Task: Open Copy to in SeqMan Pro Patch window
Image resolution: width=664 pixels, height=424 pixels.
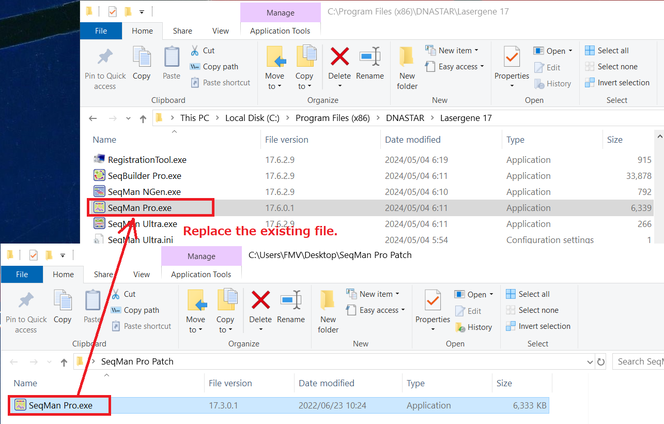Action: point(225,311)
